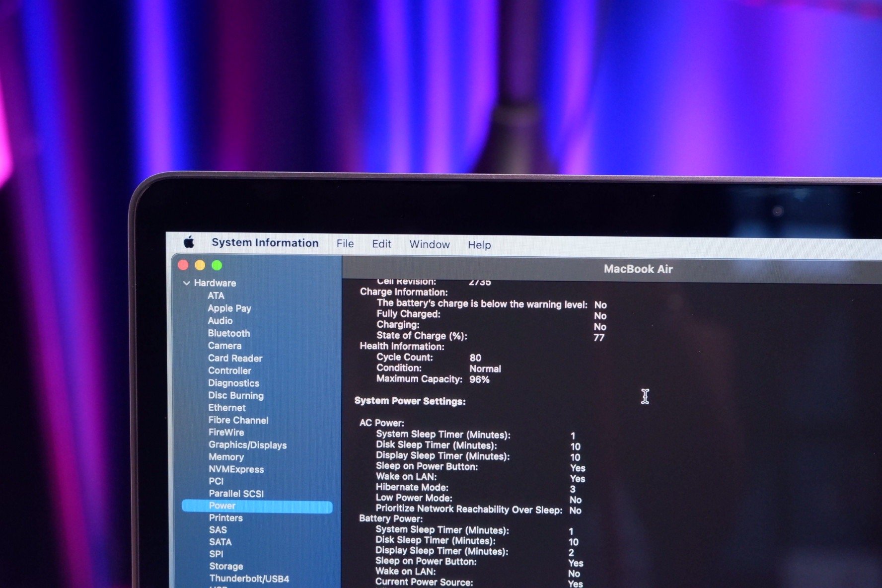882x588 pixels.
Task: Select Ethernet in the sidebar
Action: [x=227, y=408]
